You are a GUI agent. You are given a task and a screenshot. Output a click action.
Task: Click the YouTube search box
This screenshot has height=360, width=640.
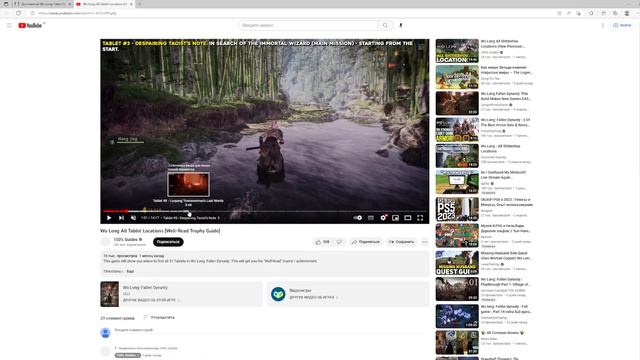click(x=308, y=25)
